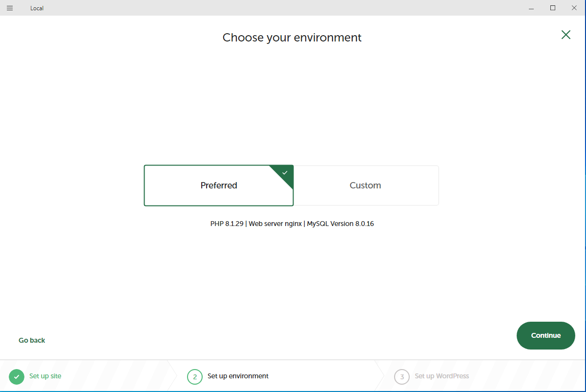Minimize the Local window
The height and width of the screenshot is (392, 586).
[x=530, y=8]
